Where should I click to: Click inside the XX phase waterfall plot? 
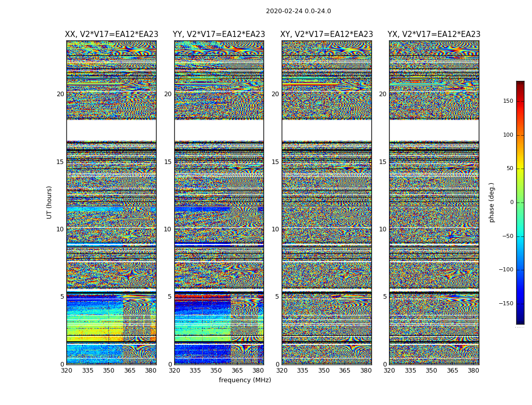(111, 202)
